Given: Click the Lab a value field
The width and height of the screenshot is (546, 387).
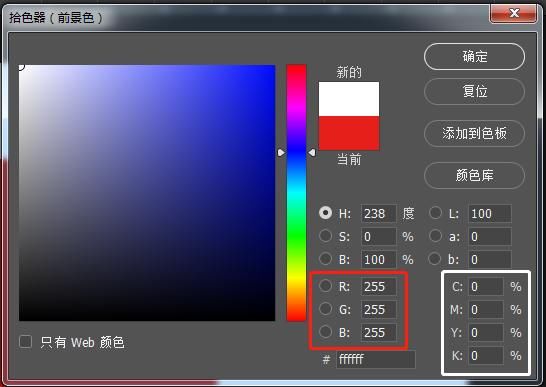Looking at the screenshot, I should [490, 237].
